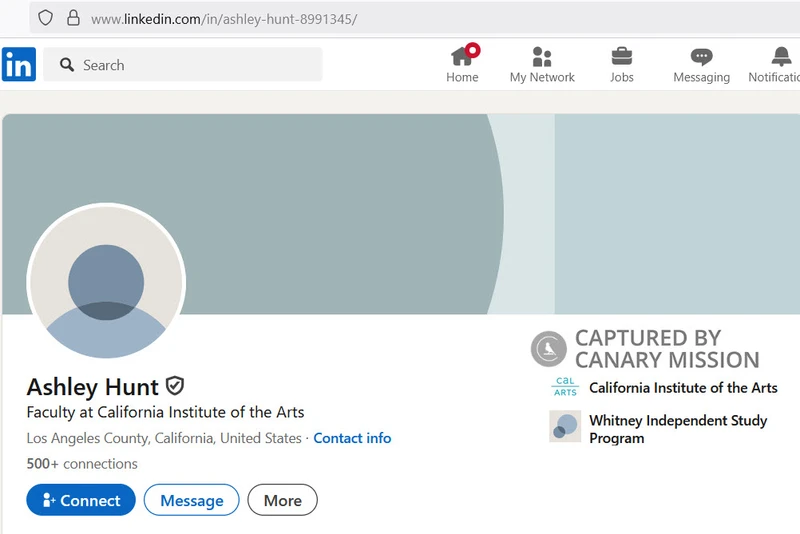This screenshot has height=534, width=800.
Task: Open My Network in the nav bar
Action: (542, 64)
